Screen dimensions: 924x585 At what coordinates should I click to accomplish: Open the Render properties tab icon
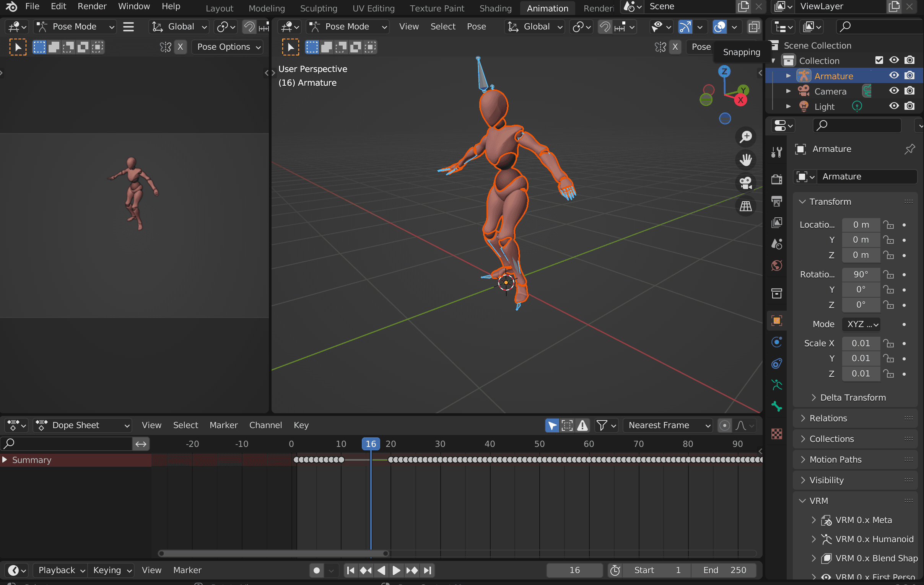pyautogui.click(x=777, y=179)
